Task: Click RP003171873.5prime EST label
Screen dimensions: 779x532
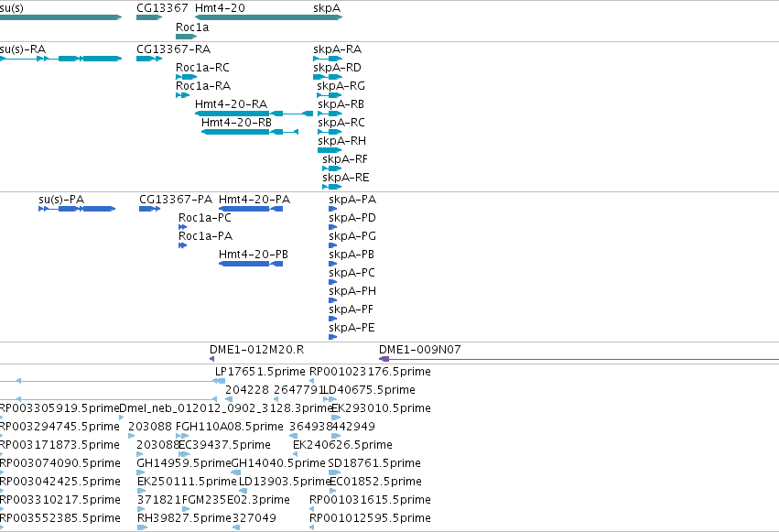Action: click(x=60, y=446)
